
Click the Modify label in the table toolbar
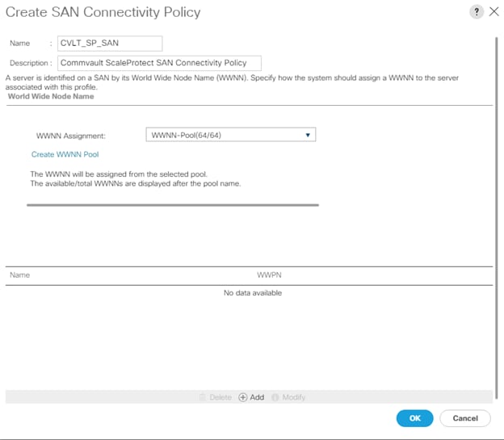pos(294,397)
